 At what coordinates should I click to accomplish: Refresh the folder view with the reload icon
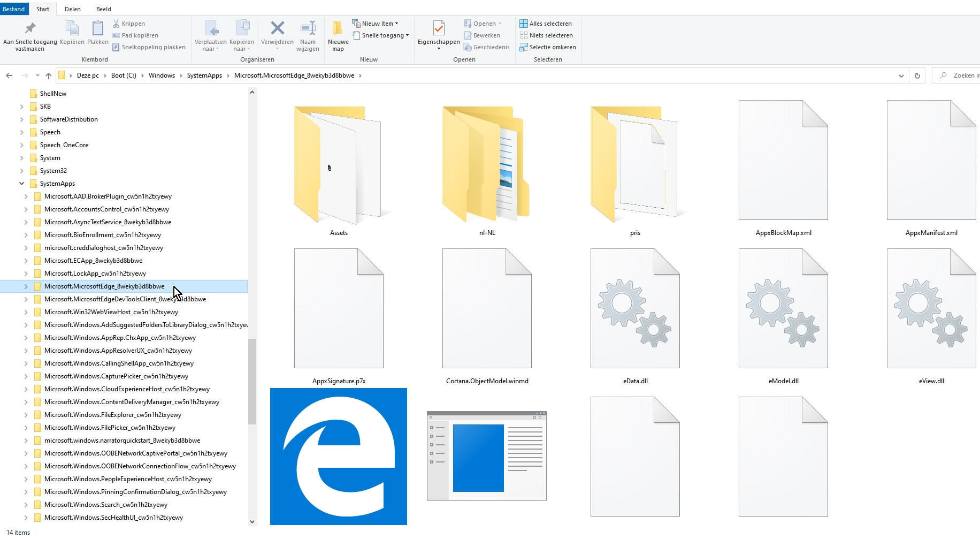tap(917, 75)
